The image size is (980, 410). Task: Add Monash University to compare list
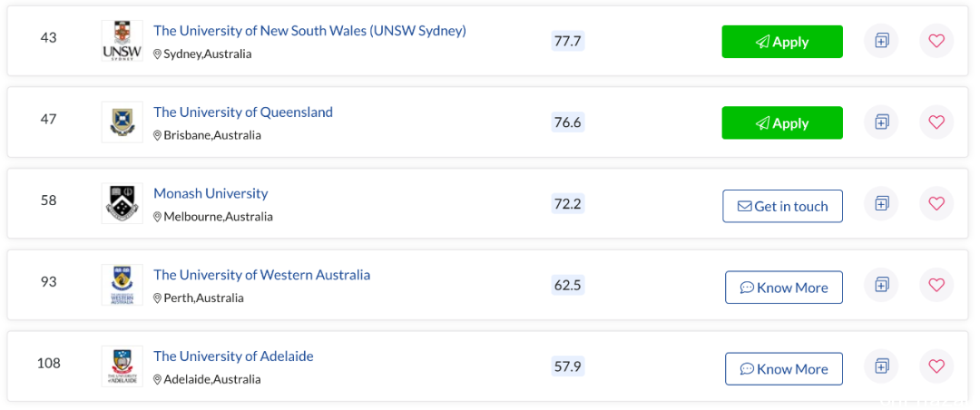click(881, 204)
